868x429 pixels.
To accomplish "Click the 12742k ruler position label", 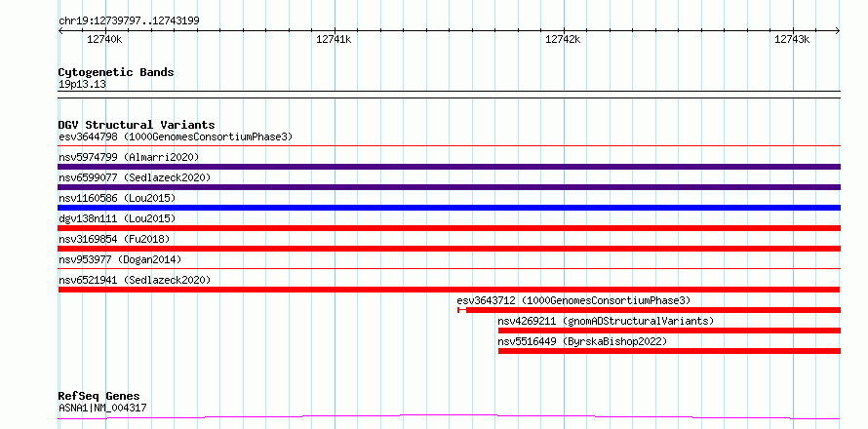I will [x=563, y=39].
